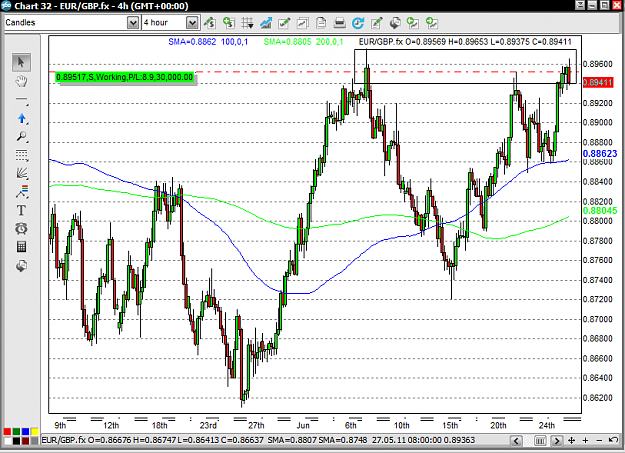Screen dimensions: 625x453
Task: Click the blue SMA=0.8862 100 indicator label
Action: tap(208, 42)
